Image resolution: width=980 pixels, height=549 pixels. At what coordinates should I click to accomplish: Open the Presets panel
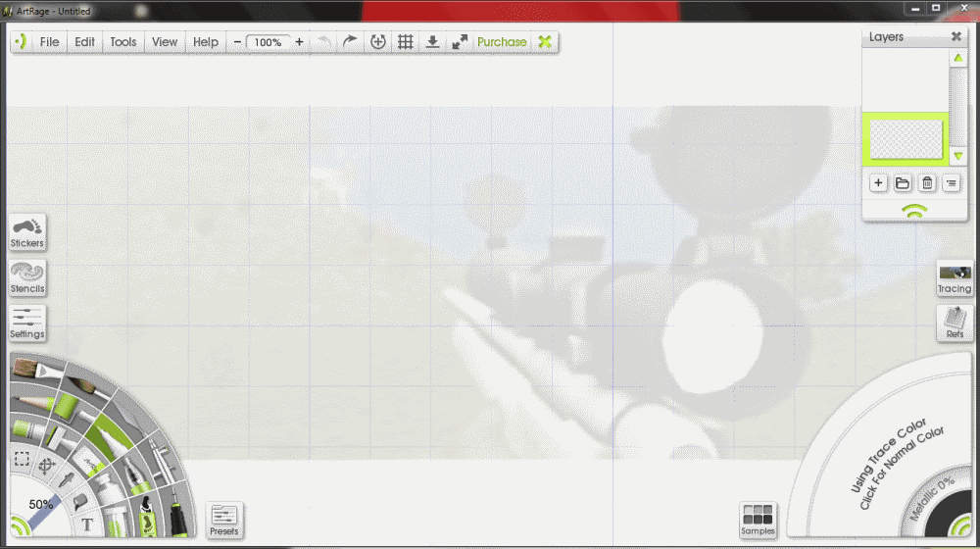pyautogui.click(x=224, y=521)
